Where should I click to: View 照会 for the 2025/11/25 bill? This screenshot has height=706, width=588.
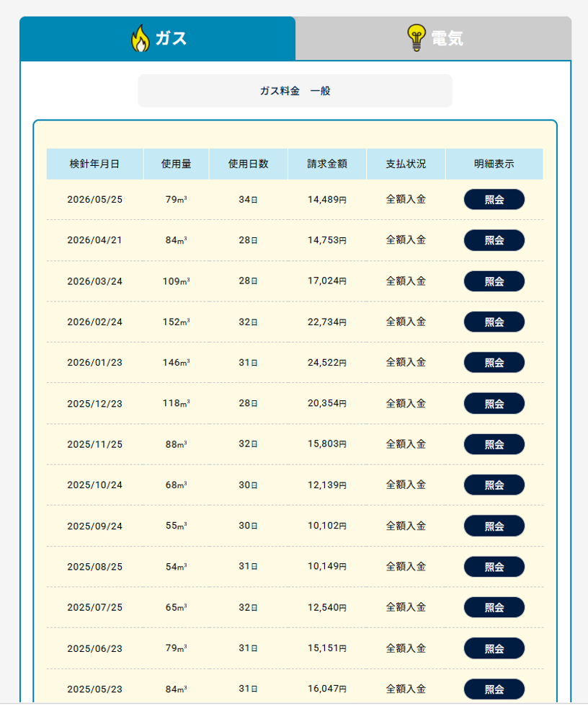[x=494, y=444]
